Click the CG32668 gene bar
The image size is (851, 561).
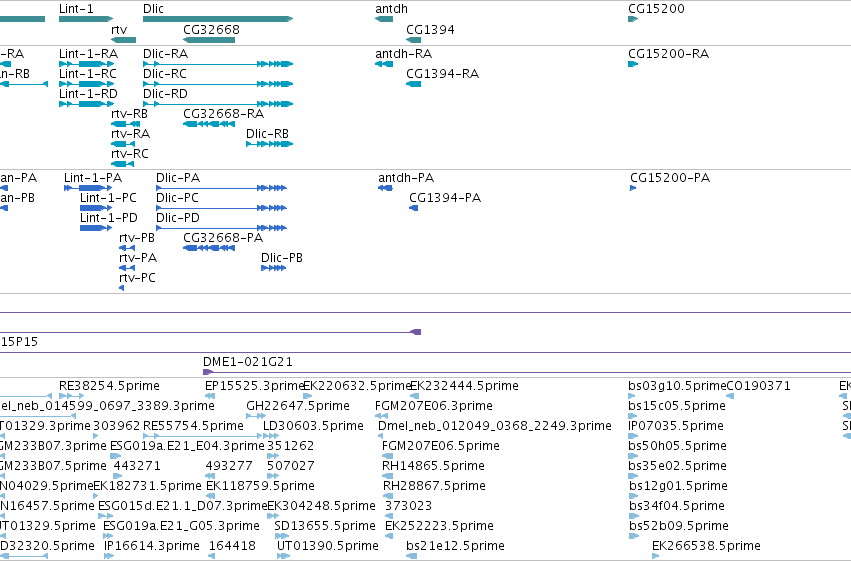[209, 40]
